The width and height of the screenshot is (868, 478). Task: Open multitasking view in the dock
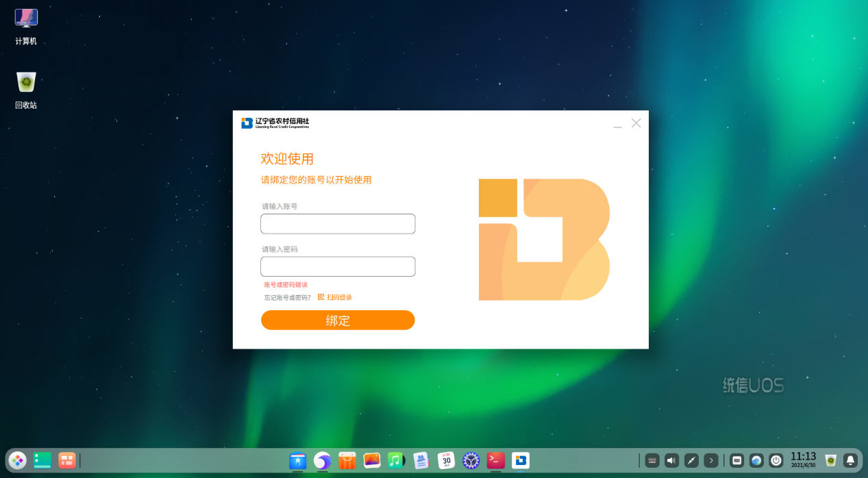pyautogui.click(x=66, y=460)
